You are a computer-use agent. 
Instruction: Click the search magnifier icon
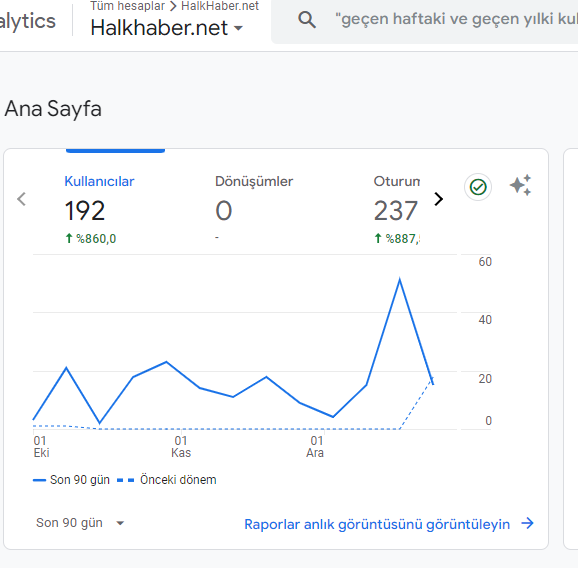(x=307, y=20)
